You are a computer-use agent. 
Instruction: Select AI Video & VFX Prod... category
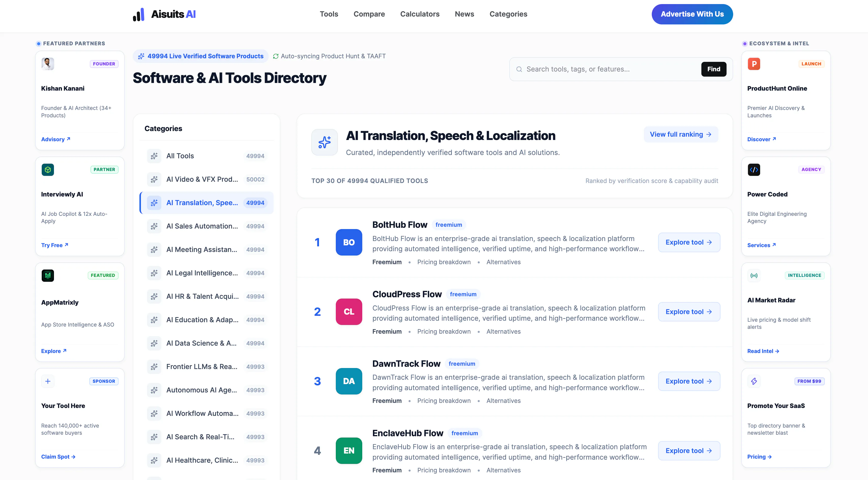tap(207, 179)
